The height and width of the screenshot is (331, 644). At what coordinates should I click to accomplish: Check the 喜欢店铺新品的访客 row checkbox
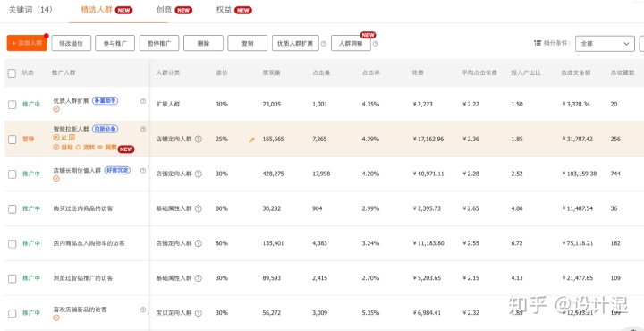tap(12, 313)
